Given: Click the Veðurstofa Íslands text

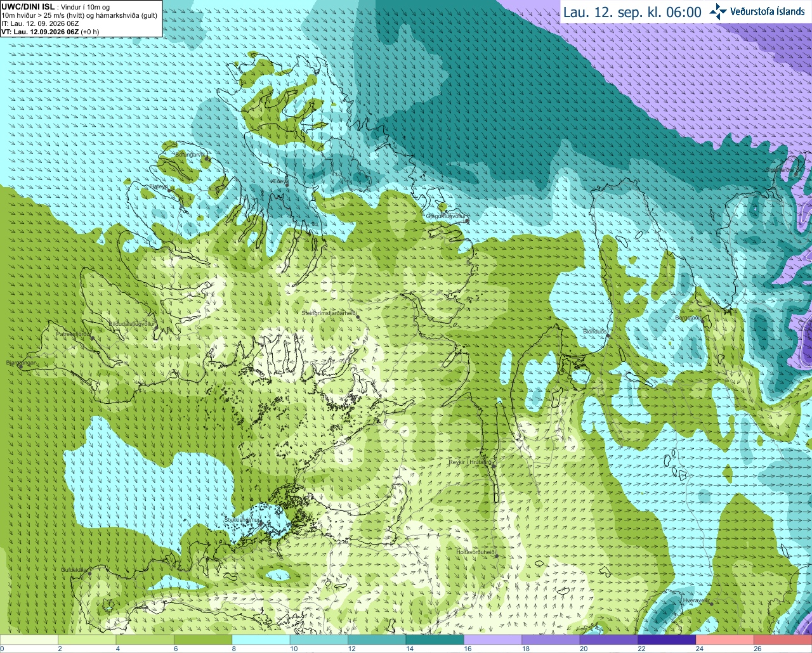Looking at the screenshot, I should pyautogui.click(x=767, y=11).
